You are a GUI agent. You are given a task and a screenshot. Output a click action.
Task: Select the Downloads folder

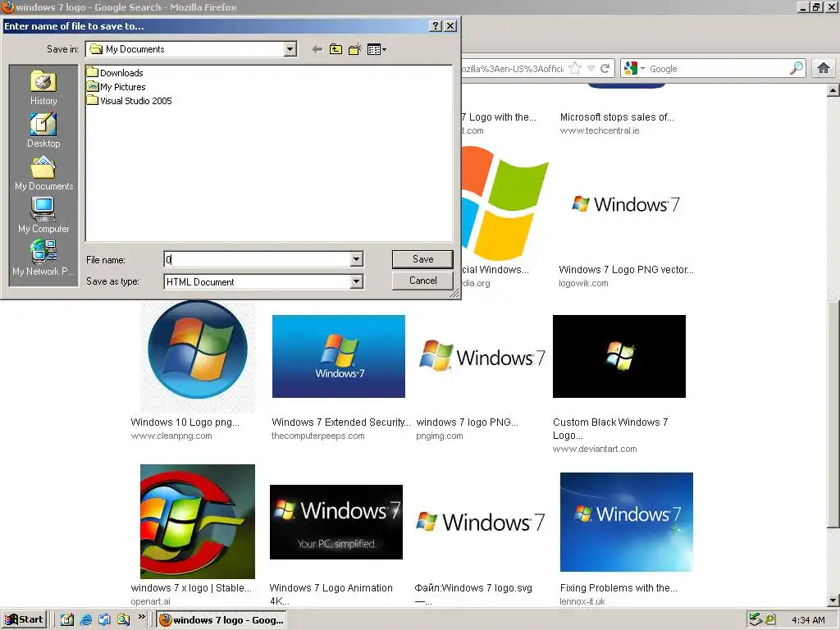click(x=115, y=72)
